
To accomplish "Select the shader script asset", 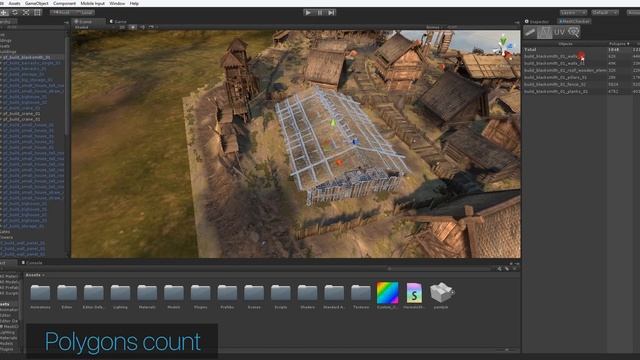I will (x=414, y=296).
